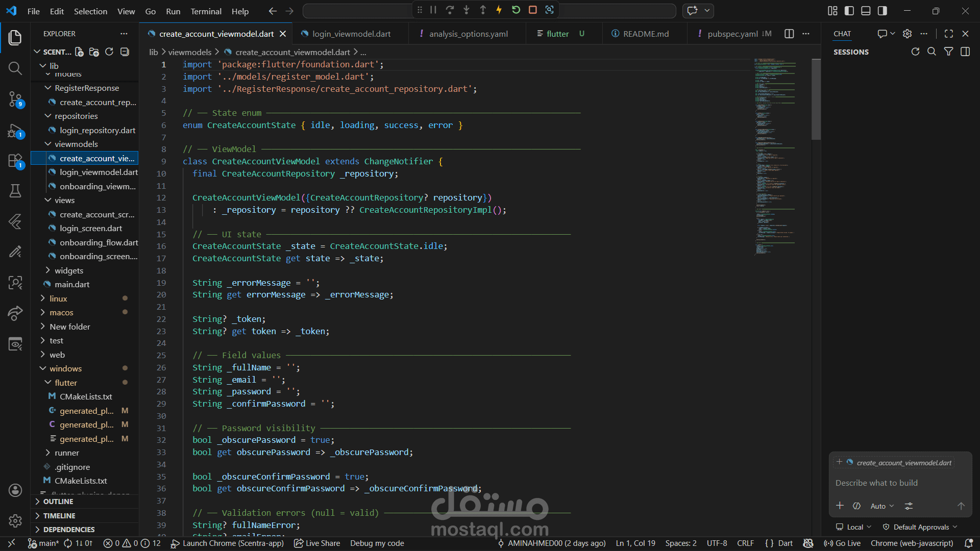Click the debug Stop square button

coord(532,10)
